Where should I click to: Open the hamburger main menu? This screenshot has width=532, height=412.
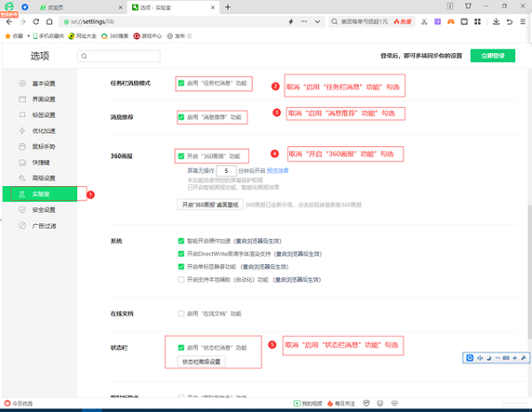[x=523, y=21]
